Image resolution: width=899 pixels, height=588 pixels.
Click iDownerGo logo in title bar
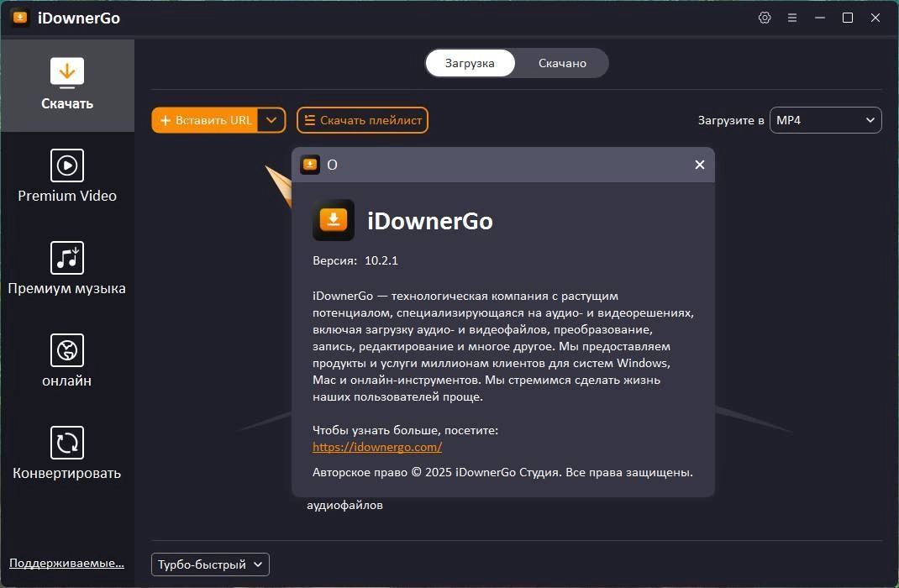pyautogui.click(x=20, y=18)
